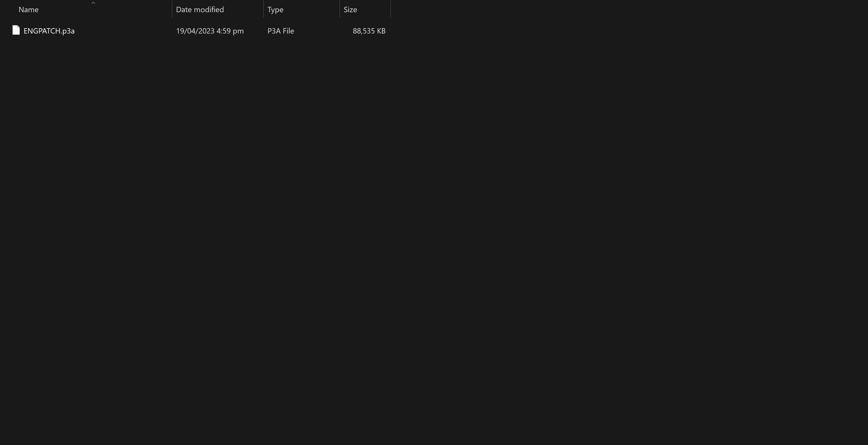Click divider between Name and Date modified
Viewport: 868px width, 445px height.
(x=172, y=9)
